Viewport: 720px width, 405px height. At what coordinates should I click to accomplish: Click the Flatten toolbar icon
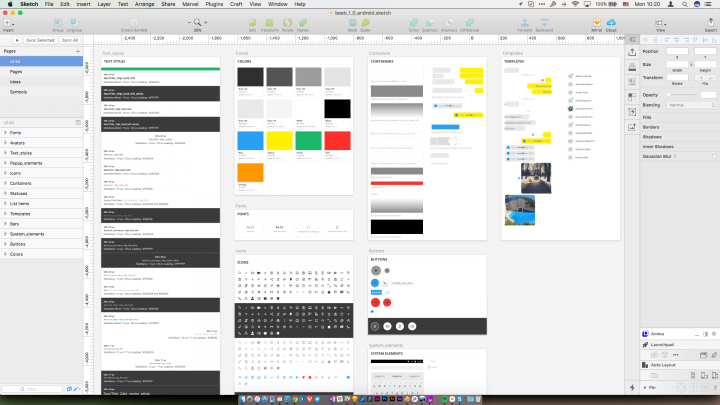303,22
